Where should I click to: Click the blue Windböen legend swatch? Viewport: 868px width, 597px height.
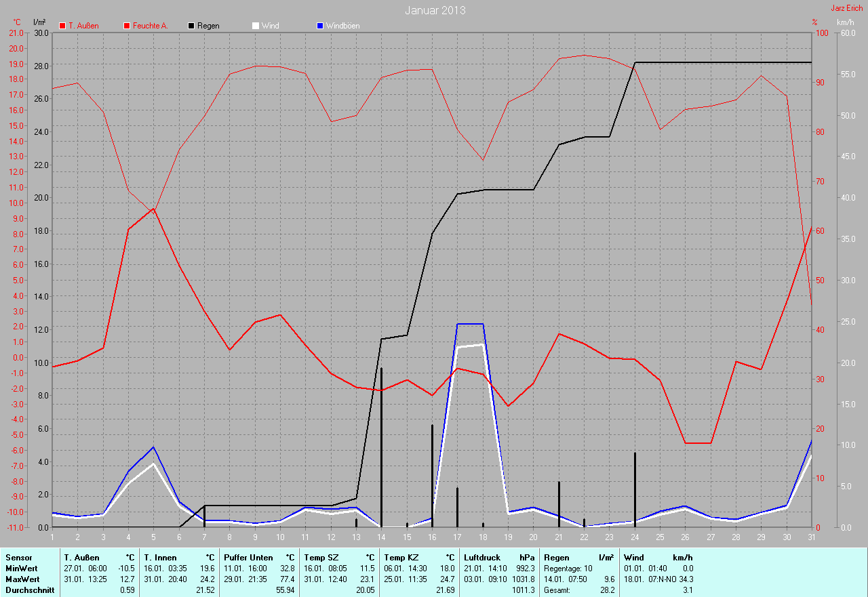pyautogui.click(x=321, y=26)
